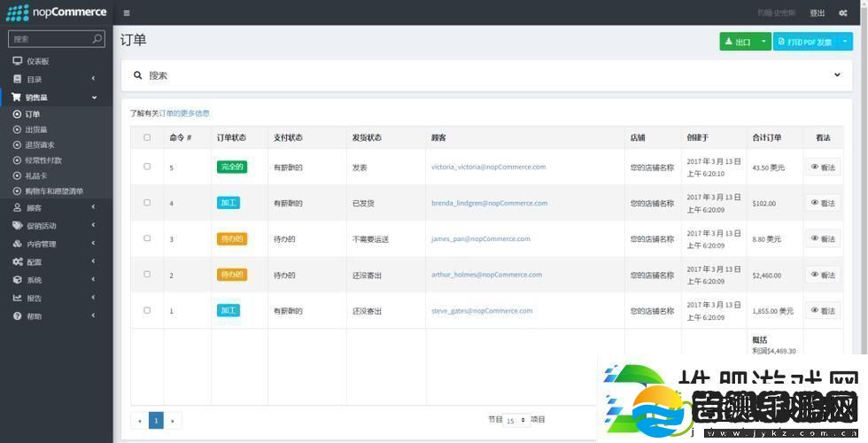Select the checkbox for order 1
The width and height of the screenshot is (868, 443).
[147, 310]
